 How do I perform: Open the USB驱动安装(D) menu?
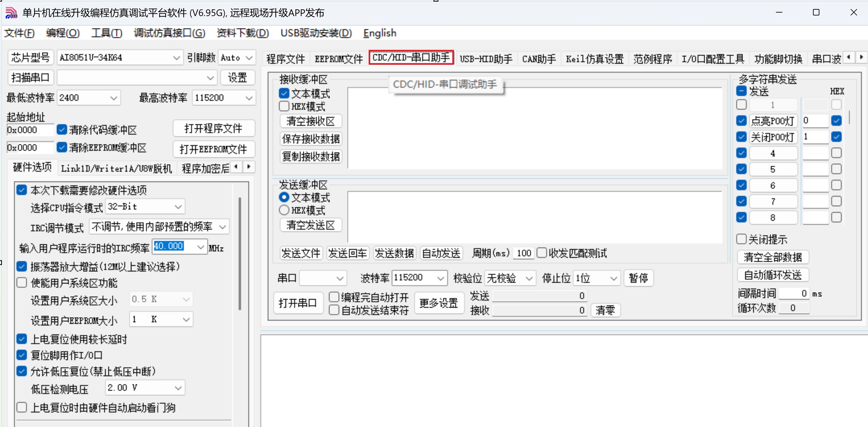[316, 33]
